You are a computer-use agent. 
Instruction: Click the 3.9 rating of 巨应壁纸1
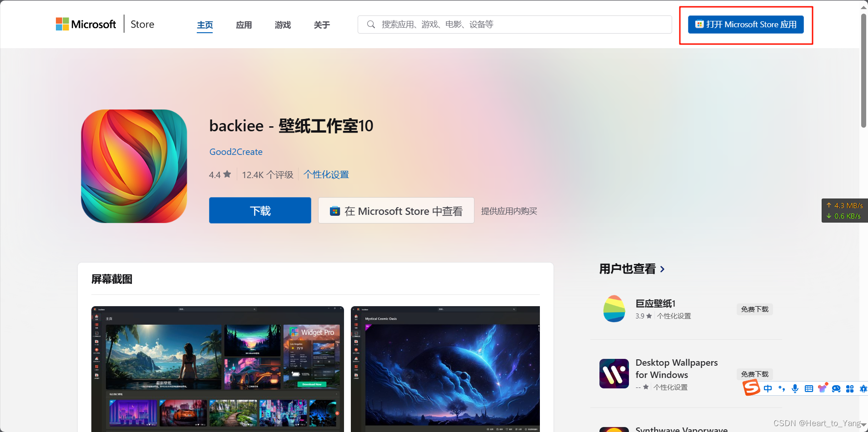pyautogui.click(x=644, y=316)
